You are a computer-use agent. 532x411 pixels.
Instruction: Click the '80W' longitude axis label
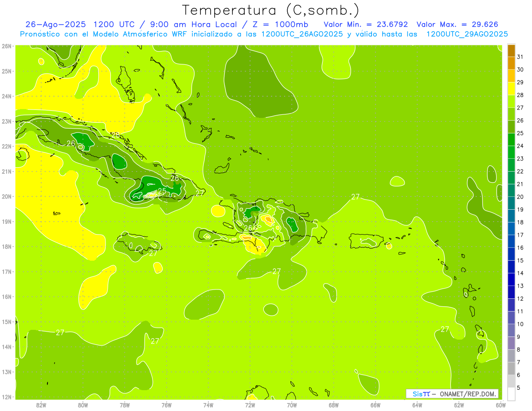[x=83, y=405]
